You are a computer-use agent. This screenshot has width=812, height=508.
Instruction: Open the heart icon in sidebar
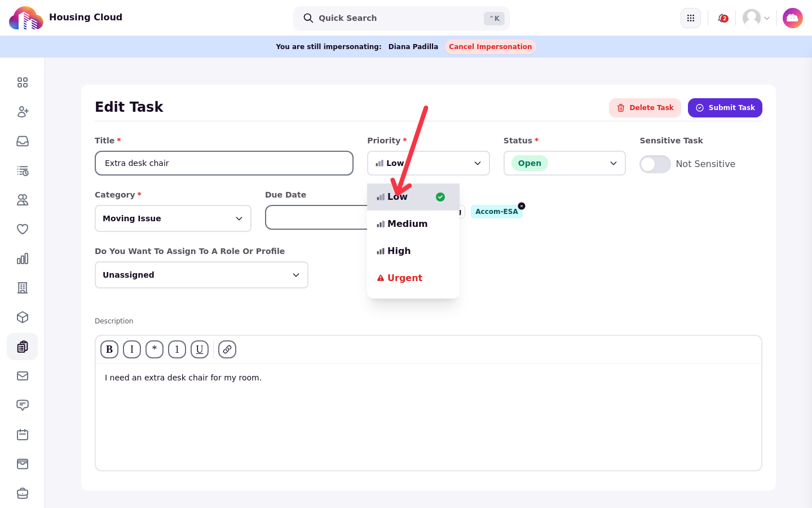[x=23, y=229]
